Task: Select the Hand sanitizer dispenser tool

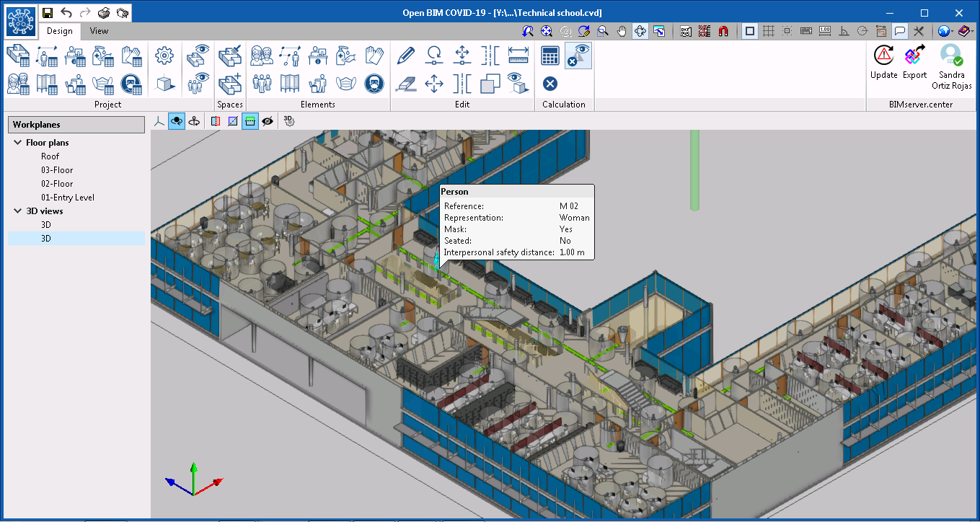Action: [345, 56]
